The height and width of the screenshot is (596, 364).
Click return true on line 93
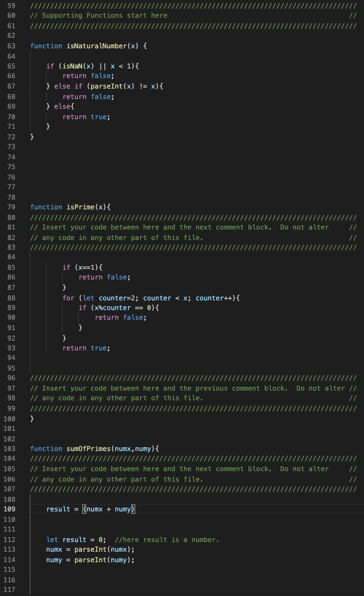click(x=85, y=348)
